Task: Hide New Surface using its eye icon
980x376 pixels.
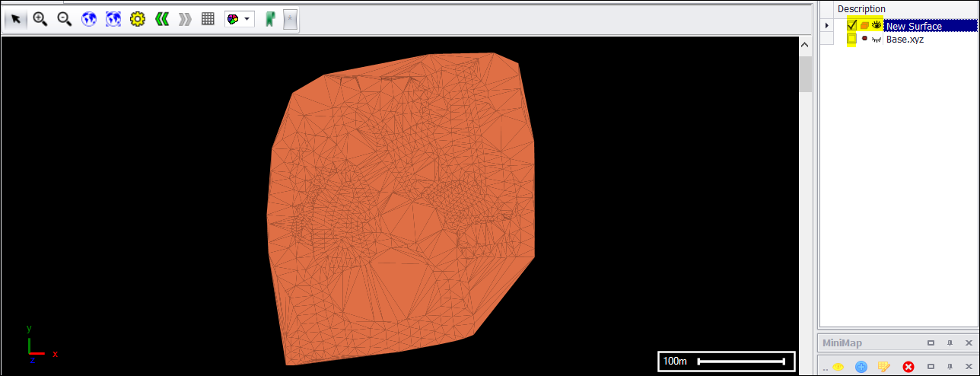Action: [x=877, y=26]
